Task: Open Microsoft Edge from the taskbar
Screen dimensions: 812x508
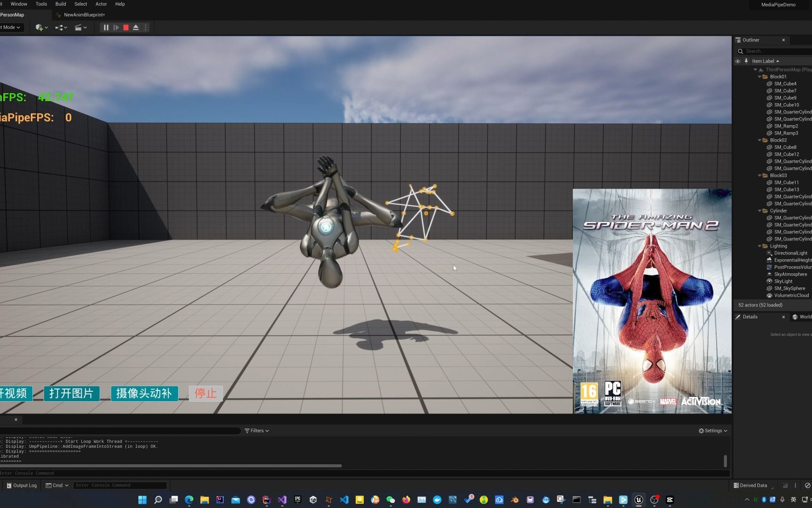Action: click(x=189, y=500)
